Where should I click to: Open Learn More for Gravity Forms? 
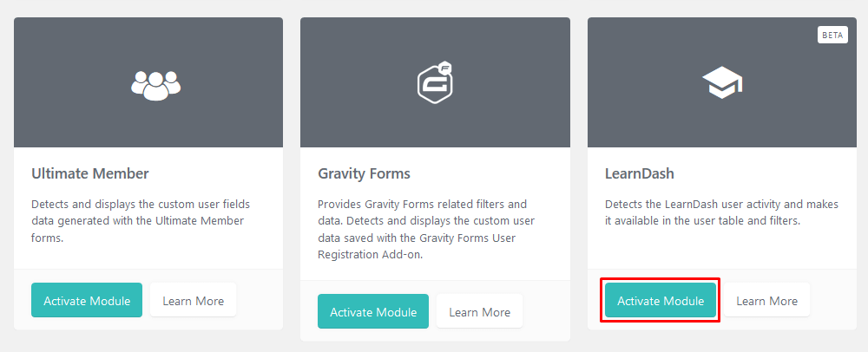[x=479, y=311]
